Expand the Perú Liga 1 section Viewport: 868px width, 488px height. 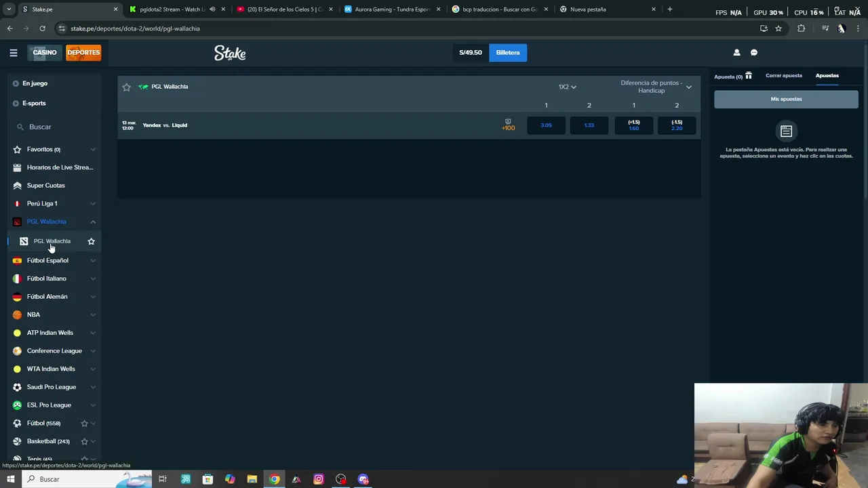[x=93, y=203]
